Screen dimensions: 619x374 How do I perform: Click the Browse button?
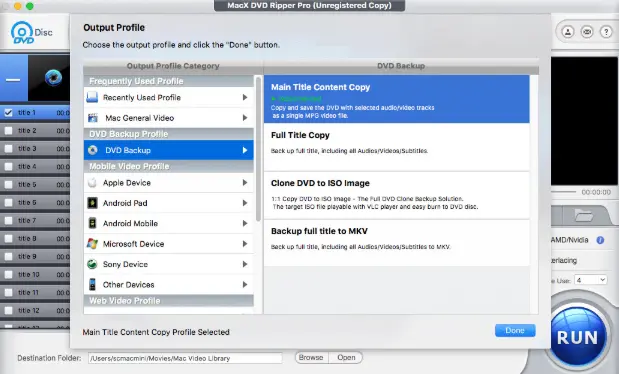311,357
